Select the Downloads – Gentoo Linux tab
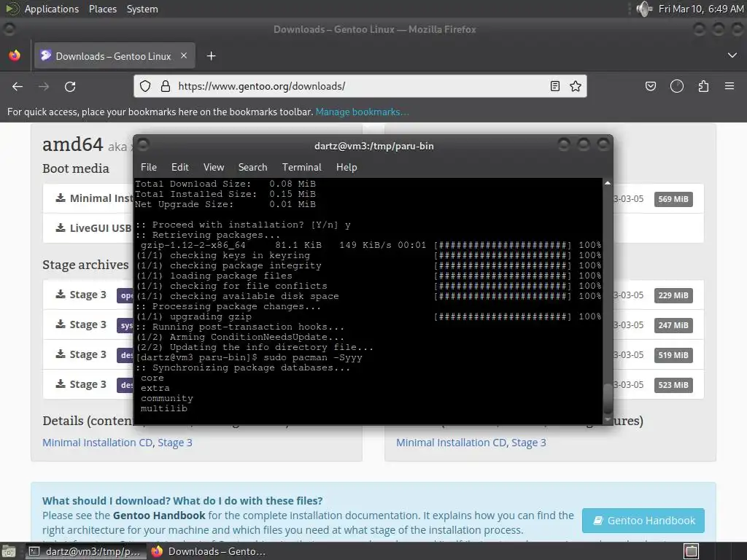The height and width of the screenshot is (560, 747). (x=115, y=55)
